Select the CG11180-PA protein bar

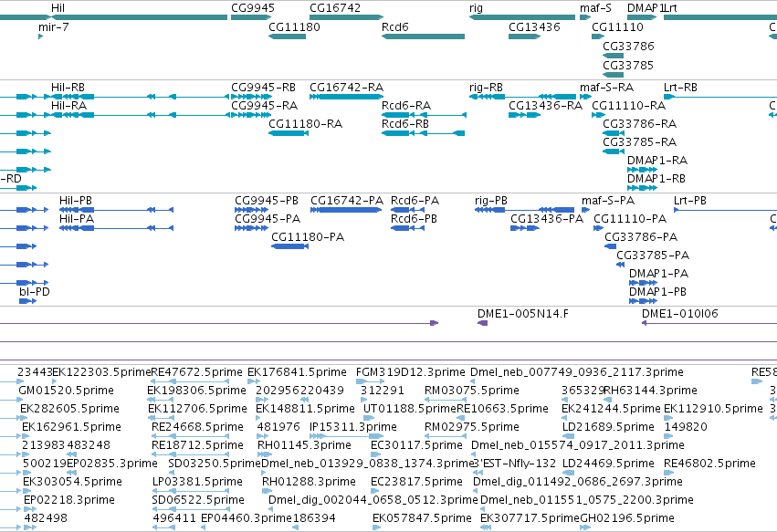coord(289,246)
